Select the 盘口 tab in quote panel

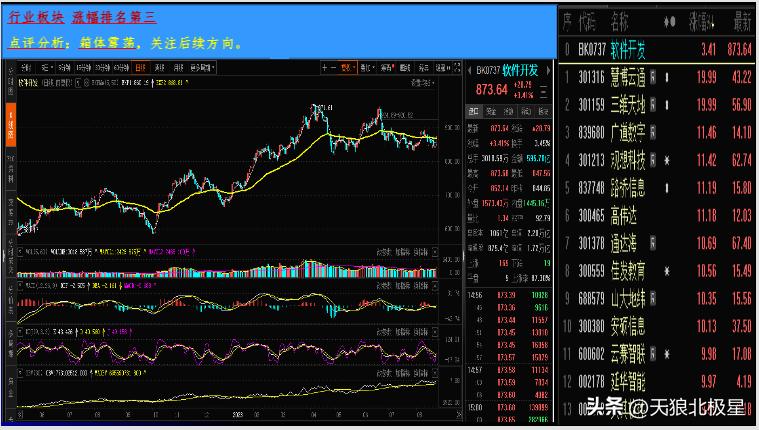(x=473, y=111)
